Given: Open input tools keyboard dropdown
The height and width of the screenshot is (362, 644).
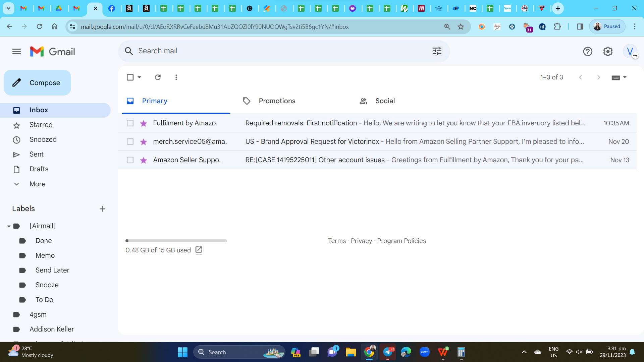Looking at the screenshot, I should [619, 77].
